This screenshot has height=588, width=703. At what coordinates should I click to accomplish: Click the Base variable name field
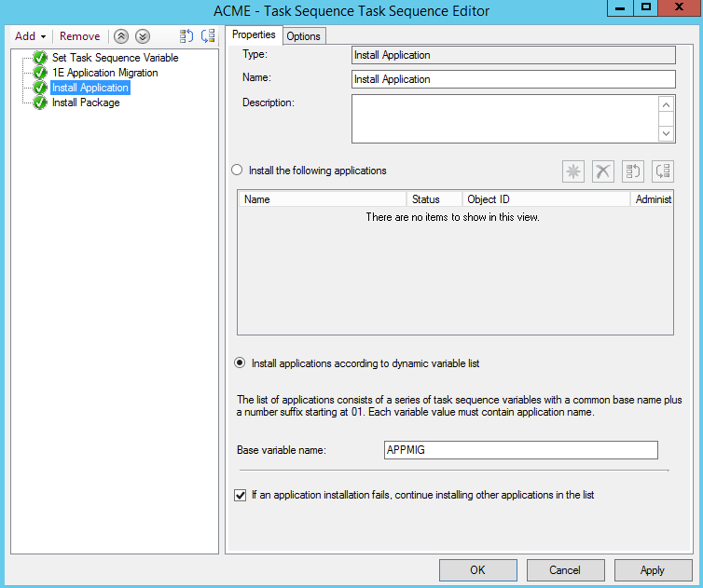pos(520,450)
